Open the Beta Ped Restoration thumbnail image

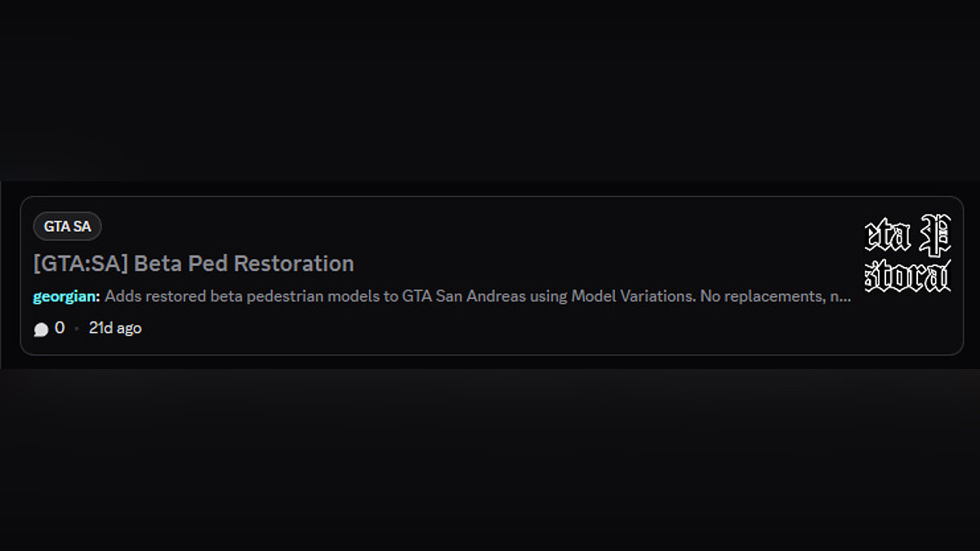[907, 253]
